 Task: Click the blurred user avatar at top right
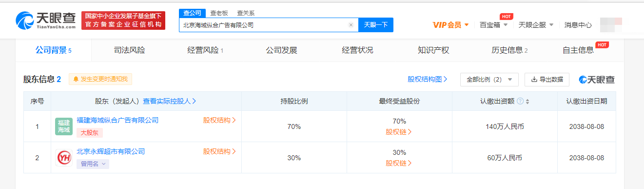point(611,24)
